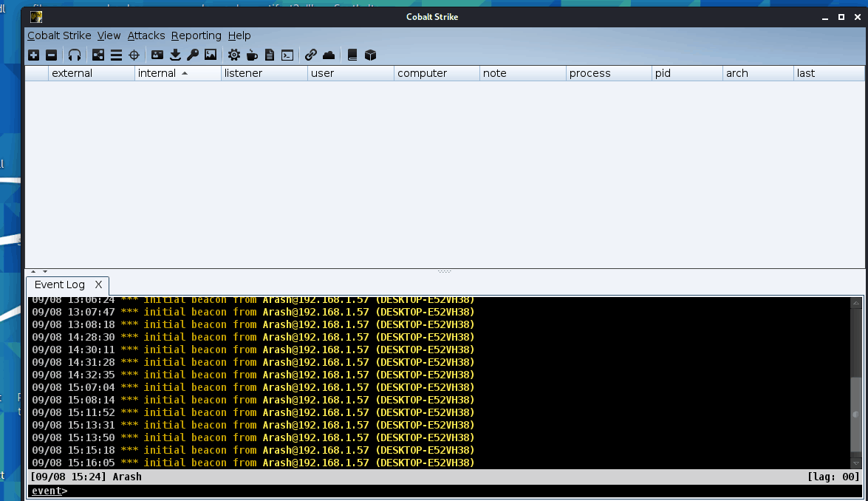Open About cube icon in toolbar

(370, 55)
